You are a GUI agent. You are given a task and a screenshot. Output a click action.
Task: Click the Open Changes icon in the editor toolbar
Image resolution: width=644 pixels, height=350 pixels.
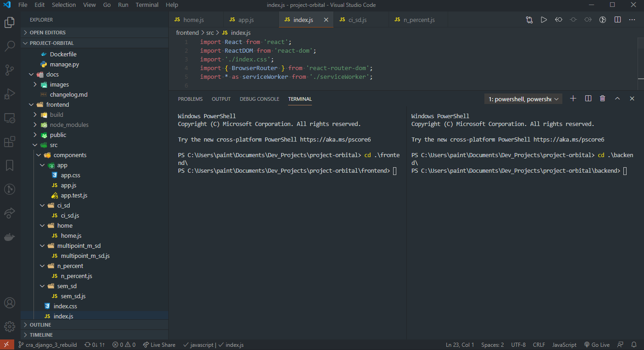[x=529, y=20]
